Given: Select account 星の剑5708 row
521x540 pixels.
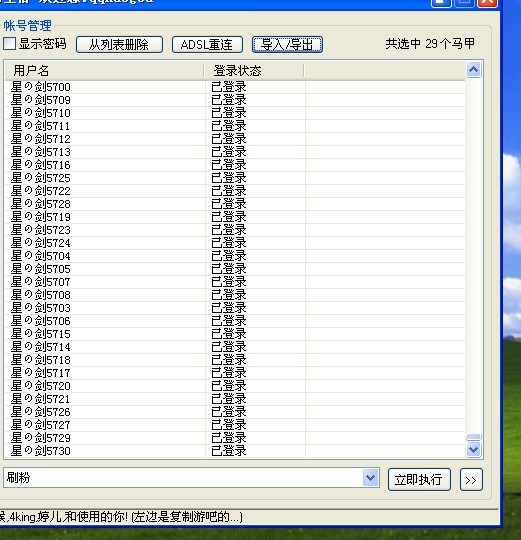Looking at the screenshot, I should coord(235,295).
